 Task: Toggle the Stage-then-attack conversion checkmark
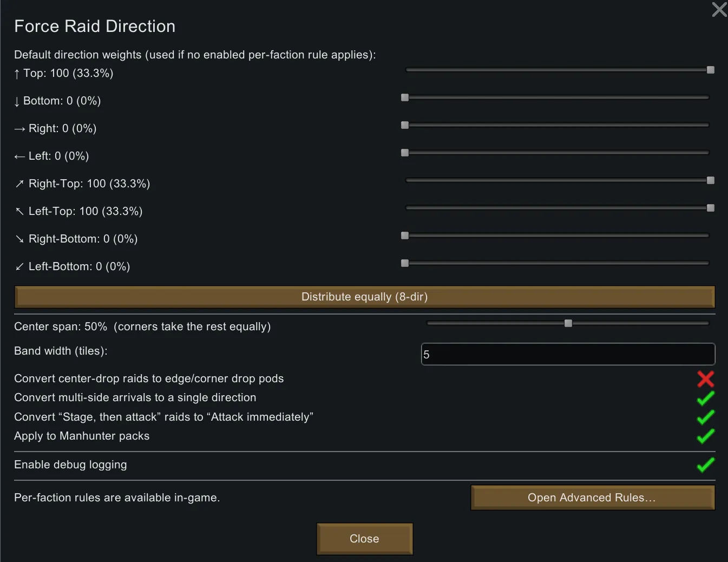tap(705, 417)
